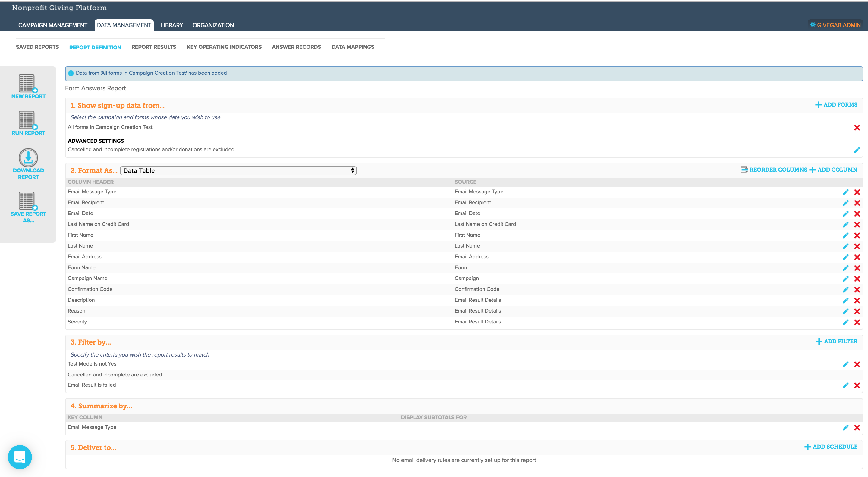This screenshot has height=477, width=868.
Task: Select the Report Definition subtab
Action: [95, 48]
